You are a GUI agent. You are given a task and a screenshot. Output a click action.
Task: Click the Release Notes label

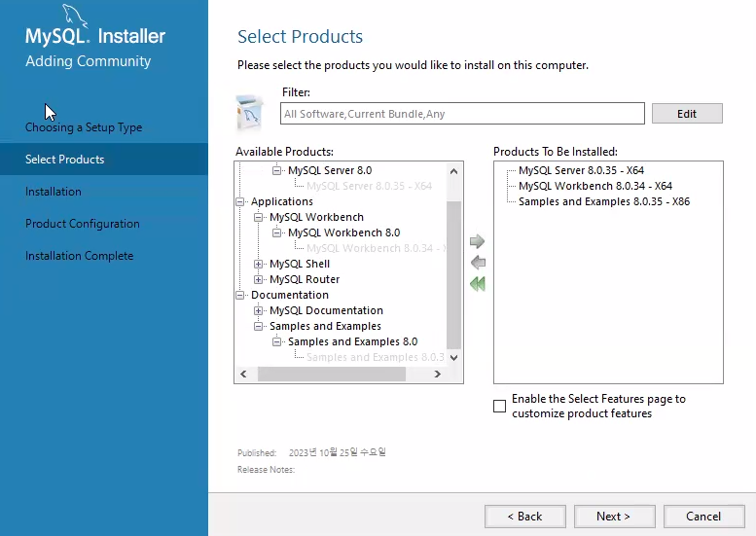click(266, 470)
